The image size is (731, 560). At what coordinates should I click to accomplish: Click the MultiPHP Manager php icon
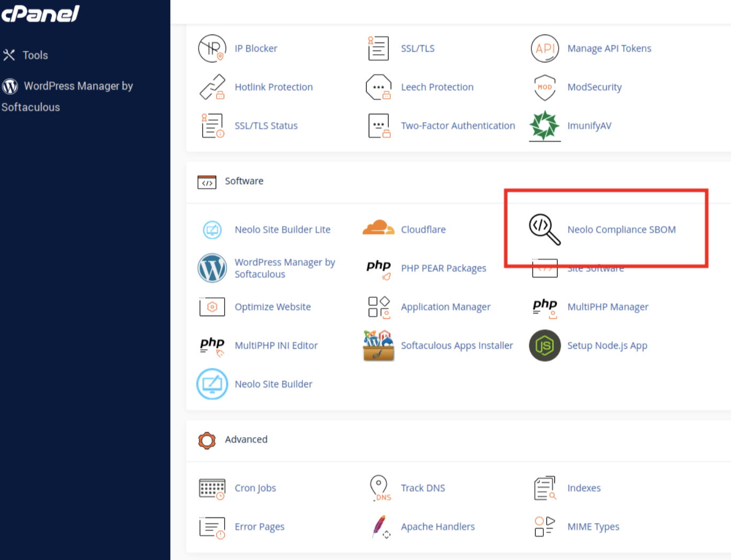545,308
